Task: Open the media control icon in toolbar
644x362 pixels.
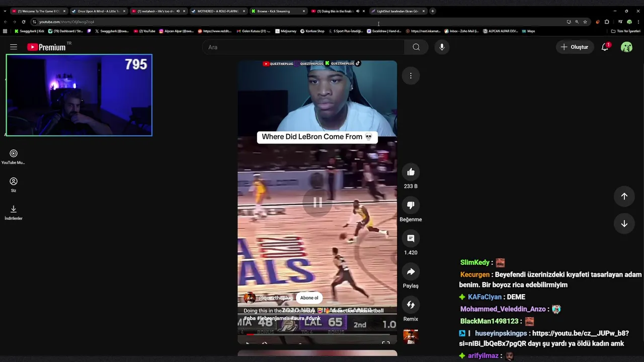Action: click(620, 22)
